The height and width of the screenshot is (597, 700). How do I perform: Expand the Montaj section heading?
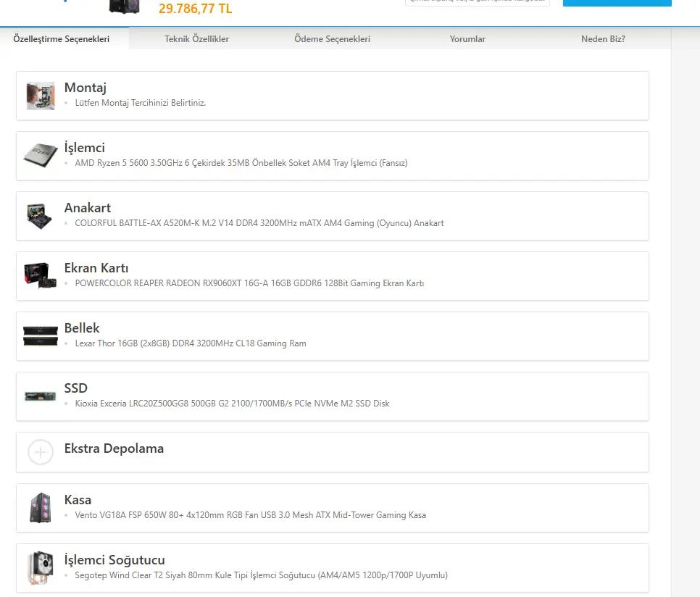click(x=86, y=88)
